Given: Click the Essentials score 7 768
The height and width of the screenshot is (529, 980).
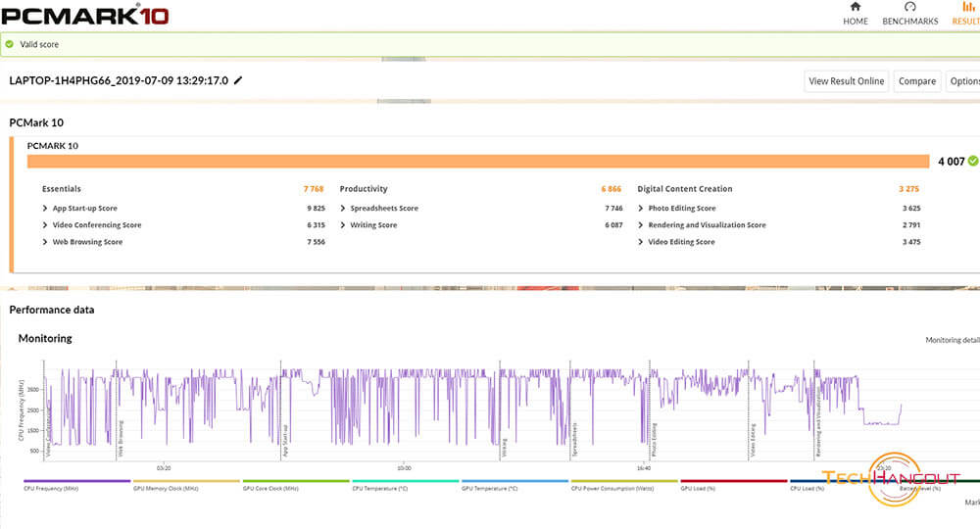Looking at the screenshot, I should click(x=314, y=189).
